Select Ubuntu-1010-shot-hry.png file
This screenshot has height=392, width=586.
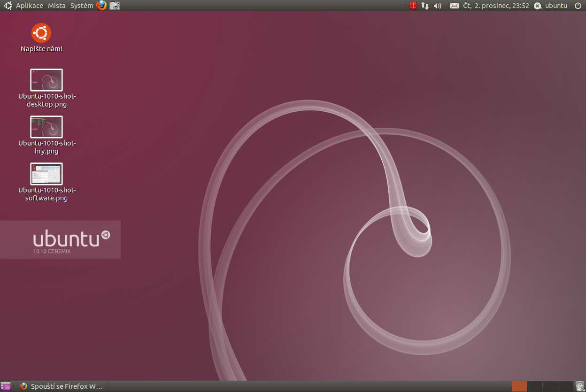pos(46,127)
